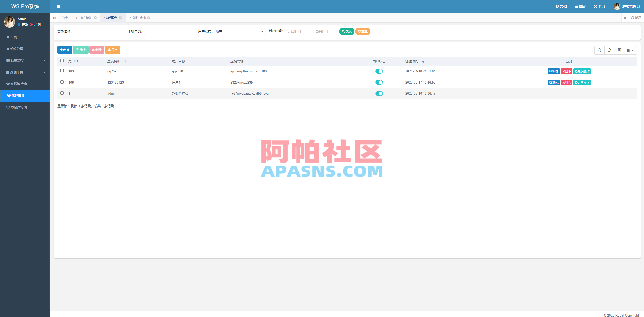644x317 pixels.
Task: Open the 用户状态 dropdown showing 所有
Action: click(239, 31)
